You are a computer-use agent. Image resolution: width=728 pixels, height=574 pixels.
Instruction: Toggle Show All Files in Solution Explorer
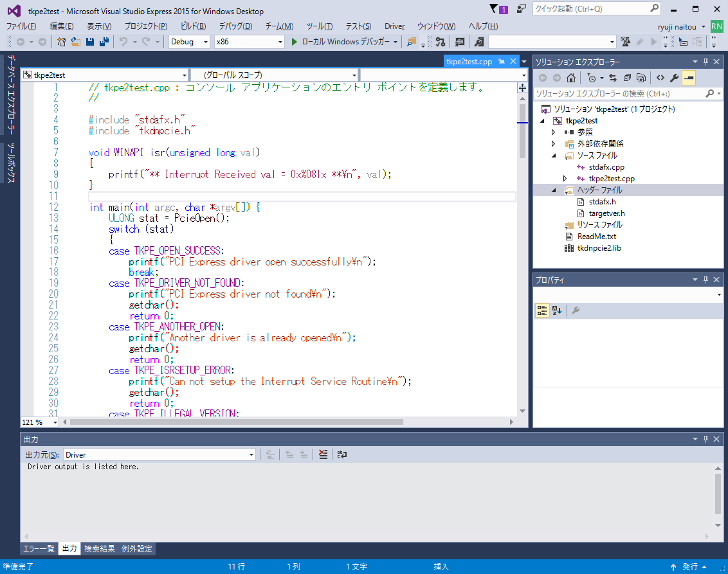641,78
